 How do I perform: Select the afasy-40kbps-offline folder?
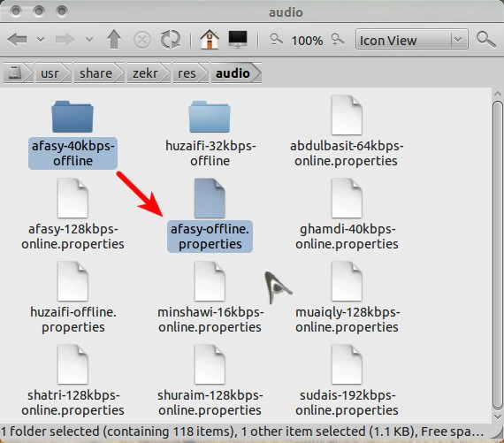[73, 117]
